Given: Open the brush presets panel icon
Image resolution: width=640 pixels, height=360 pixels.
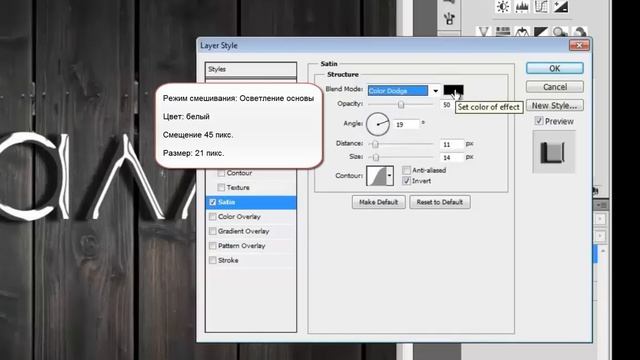Looking at the screenshot, I should 449,18.
